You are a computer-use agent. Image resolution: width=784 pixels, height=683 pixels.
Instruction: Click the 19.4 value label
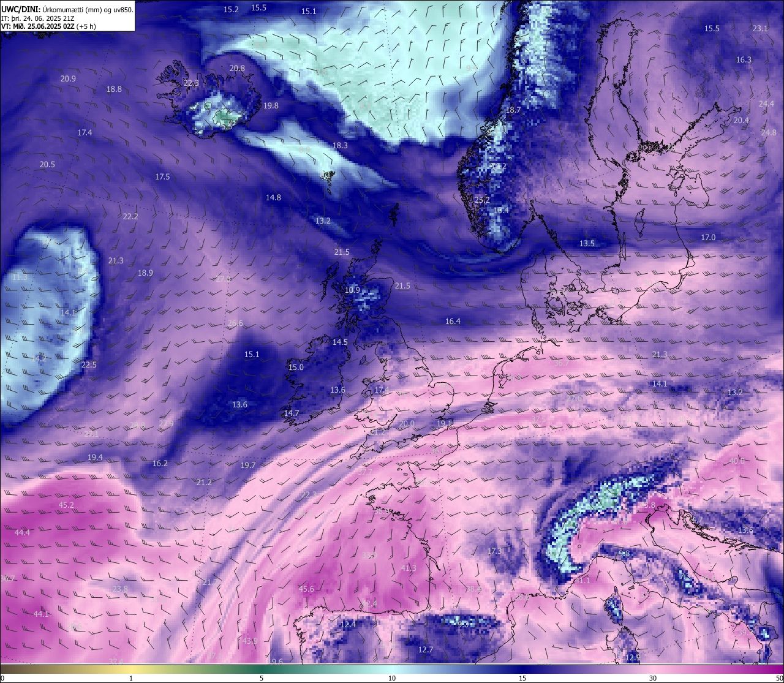[95, 458]
